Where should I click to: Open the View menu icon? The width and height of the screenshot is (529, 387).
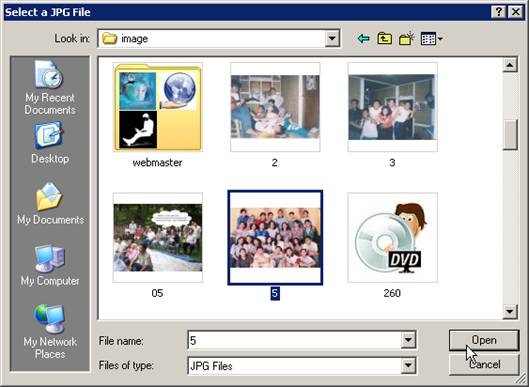[x=431, y=39]
